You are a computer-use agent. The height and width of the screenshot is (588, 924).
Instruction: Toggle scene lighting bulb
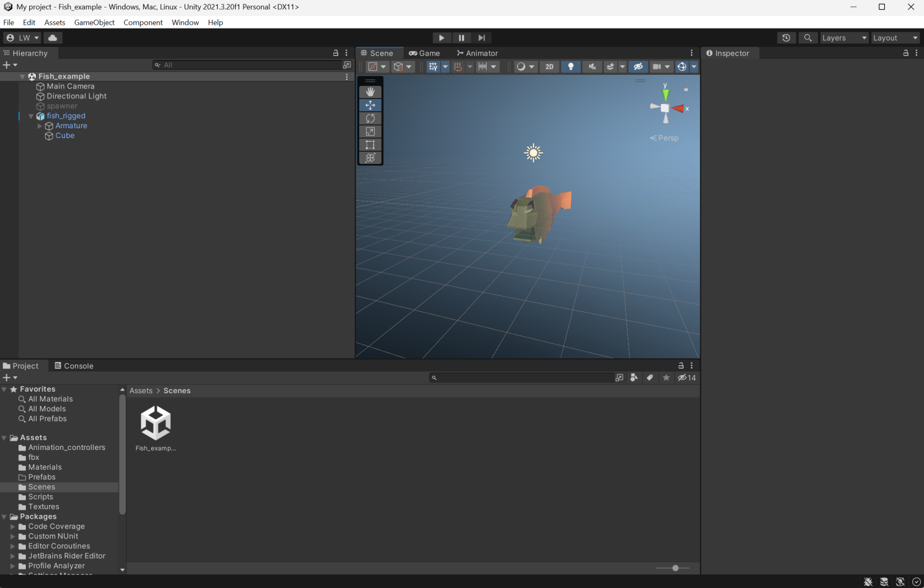571,67
